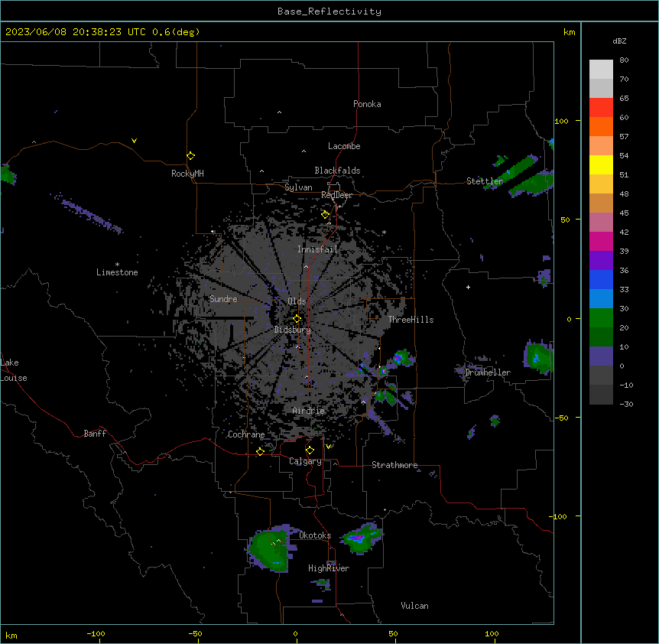
Task: Click the Olds label
Action: 297,301
